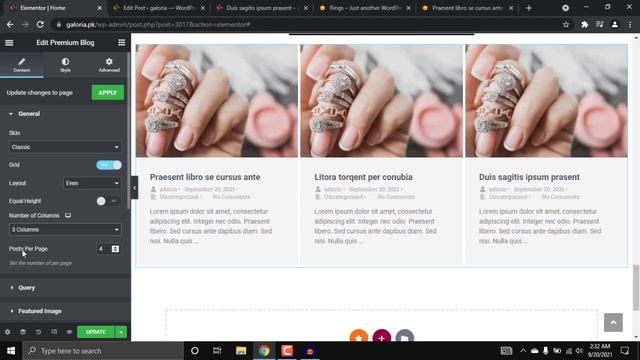The width and height of the screenshot is (640, 360).
Task: Switch to the Edit Post galoria browser tab
Action: [158, 8]
